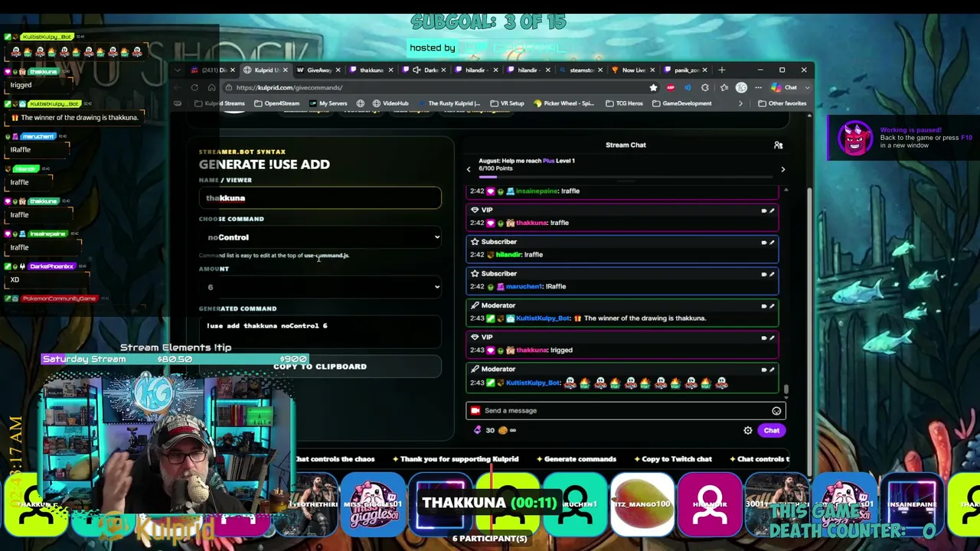Screen dimensions: 980x551
Task: Click the browser extensions icon
Action: [x=705, y=87]
